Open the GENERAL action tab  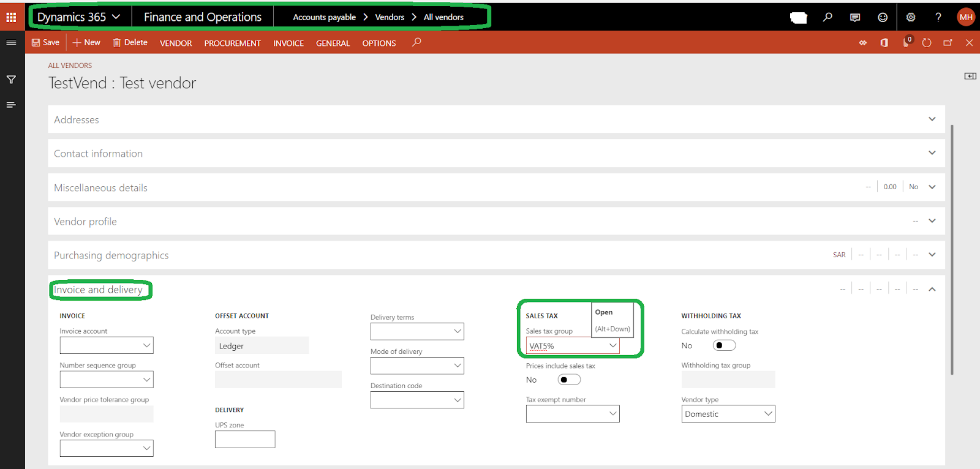[x=333, y=43]
